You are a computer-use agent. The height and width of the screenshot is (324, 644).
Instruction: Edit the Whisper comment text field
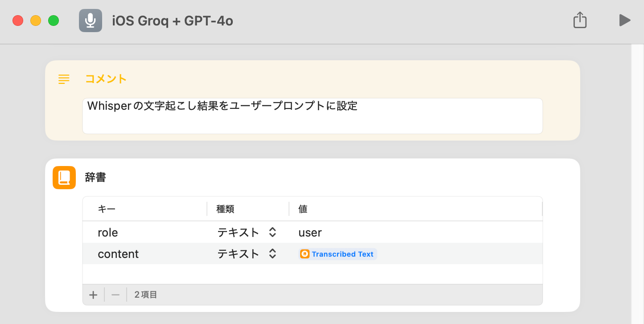point(312,116)
